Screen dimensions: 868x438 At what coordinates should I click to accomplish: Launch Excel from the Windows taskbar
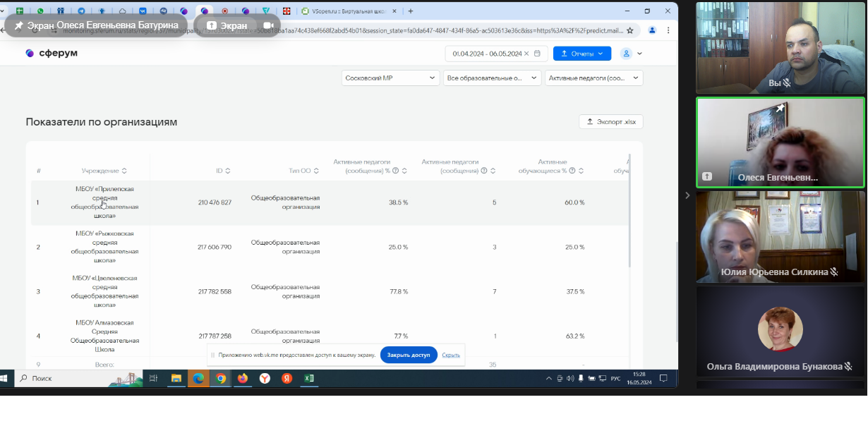coord(308,379)
